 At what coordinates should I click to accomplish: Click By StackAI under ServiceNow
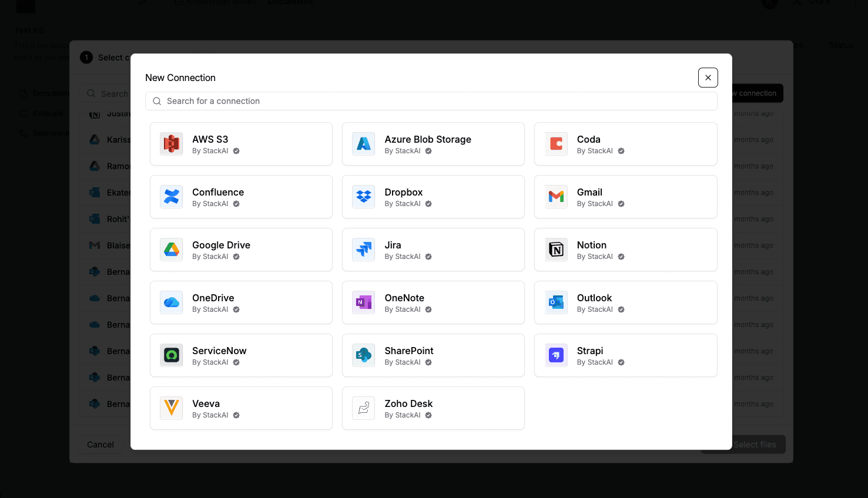[x=210, y=362]
